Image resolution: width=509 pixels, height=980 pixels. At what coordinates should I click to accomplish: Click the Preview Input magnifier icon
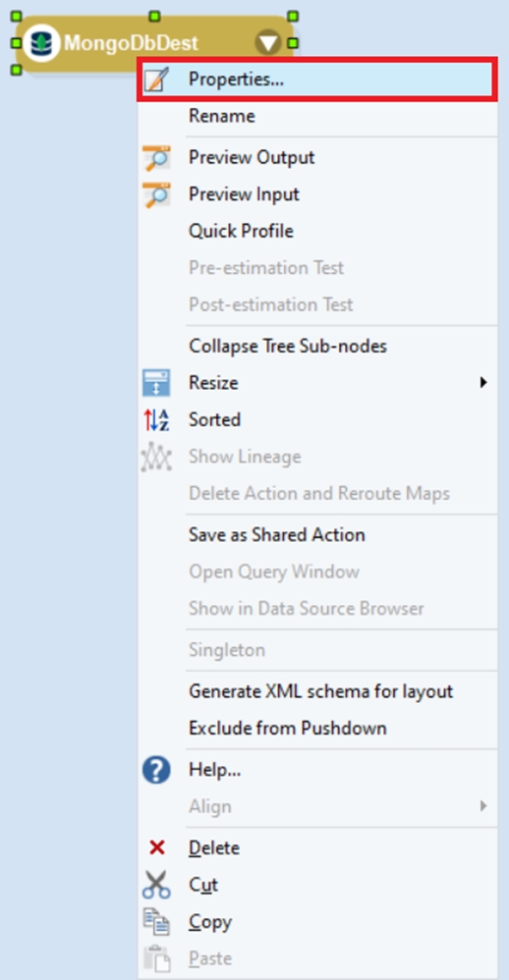tap(155, 195)
